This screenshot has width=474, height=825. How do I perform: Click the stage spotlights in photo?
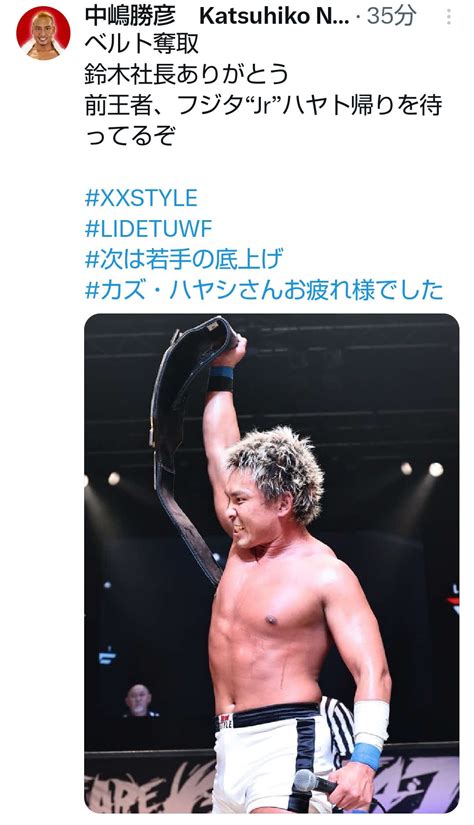(421, 469)
